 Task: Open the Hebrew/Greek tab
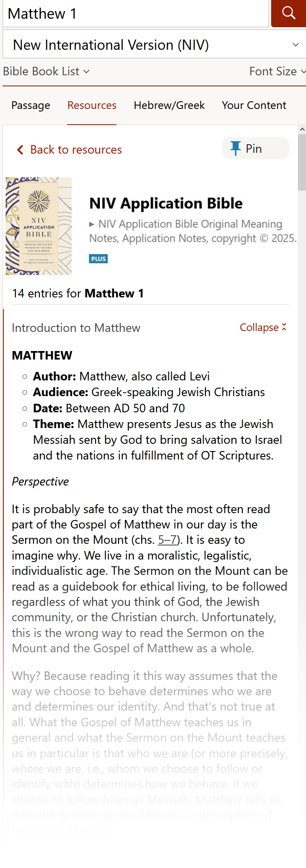(169, 105)
